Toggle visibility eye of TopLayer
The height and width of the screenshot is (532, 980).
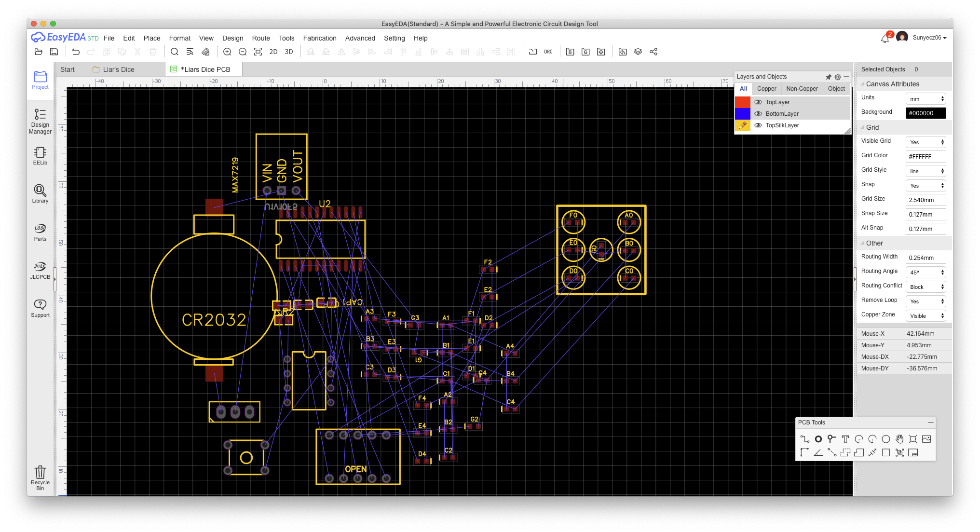pos(758,102)
